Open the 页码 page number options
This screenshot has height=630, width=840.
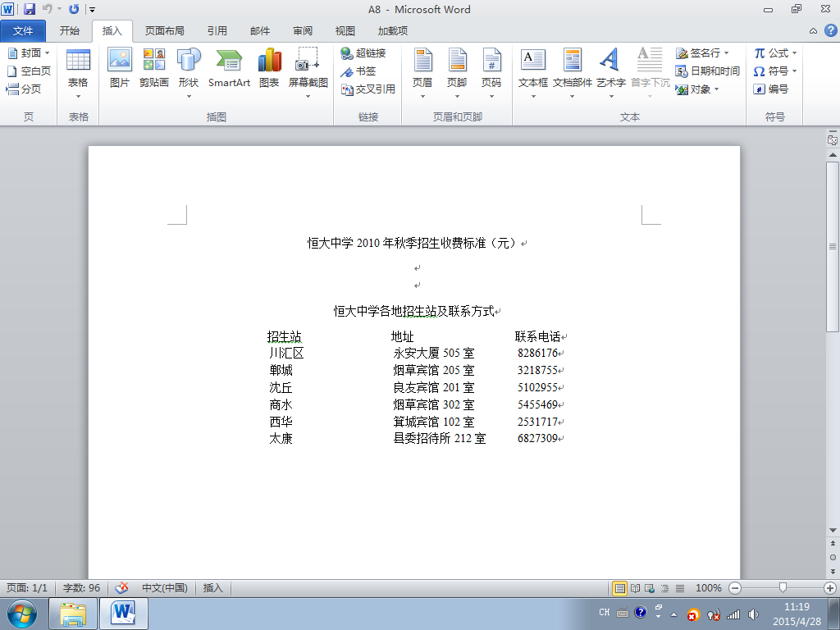tap(491, 74)
